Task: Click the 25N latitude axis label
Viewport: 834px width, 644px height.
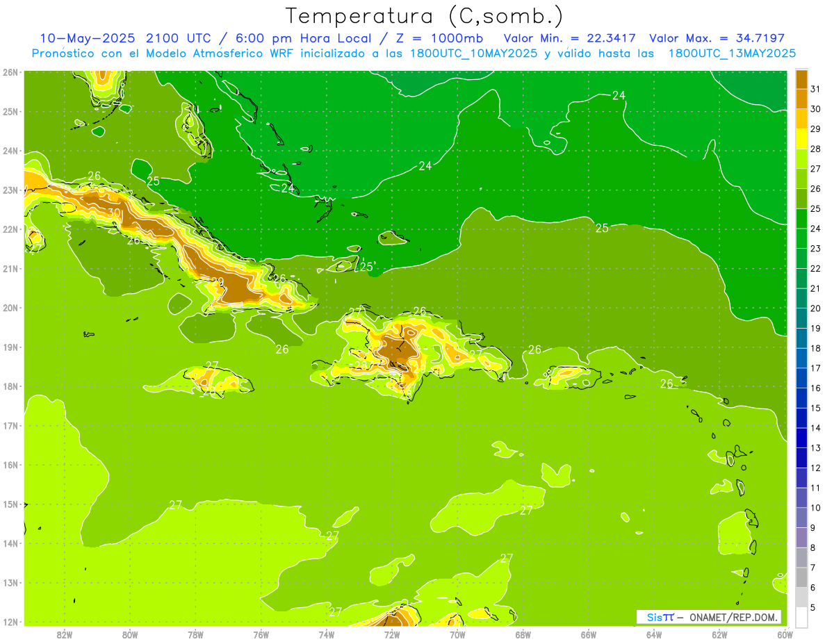Action: (x=10, y=111)
